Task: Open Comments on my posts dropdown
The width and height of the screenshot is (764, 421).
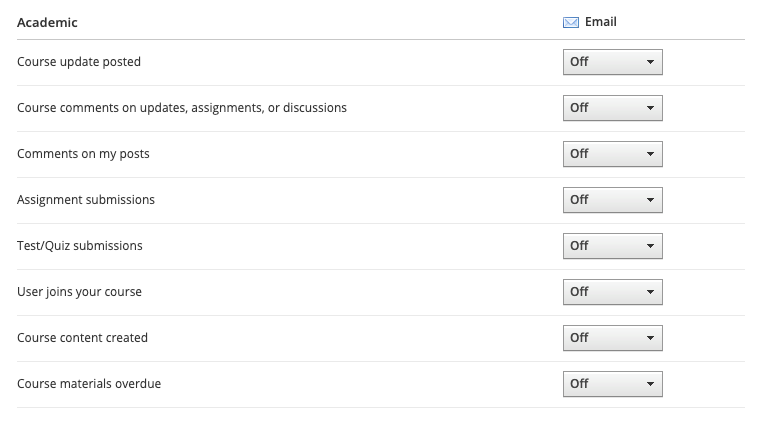Action: (x=612, y=154)
